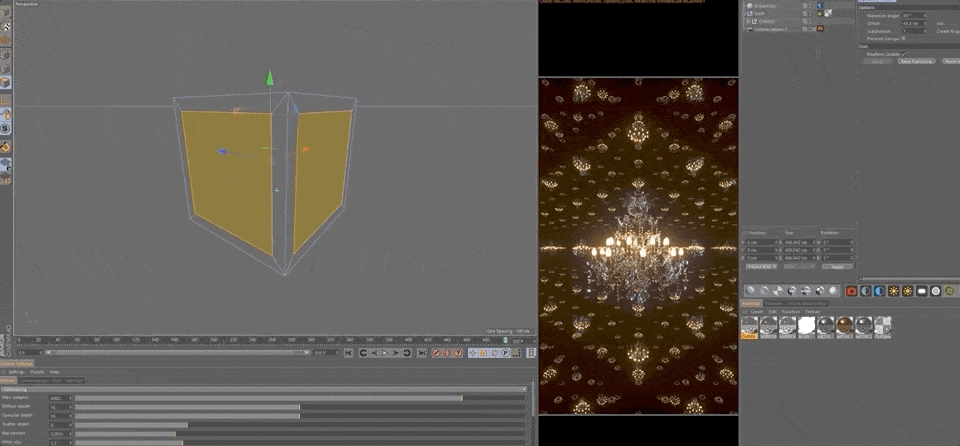Click the Specular depth value spinner
960x446 pixels.
click(70, 416)
